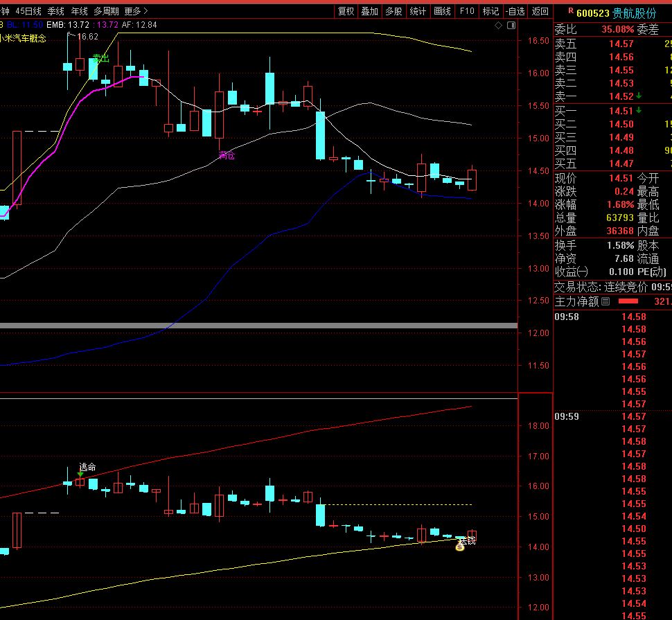
Task: Click the 换手 value 1.58%
Action: pyautogui.click(x=620, y=245)
